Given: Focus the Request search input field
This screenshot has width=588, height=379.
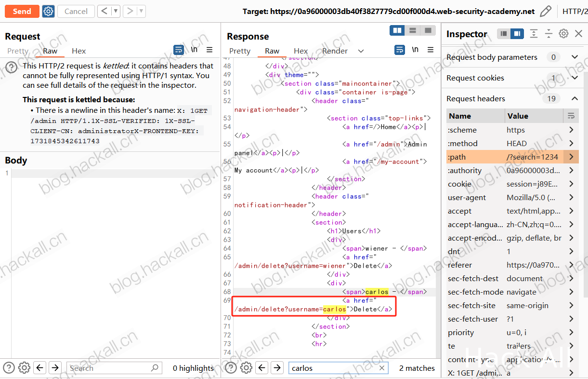Looking at the screenshot, I should [114, 368].
